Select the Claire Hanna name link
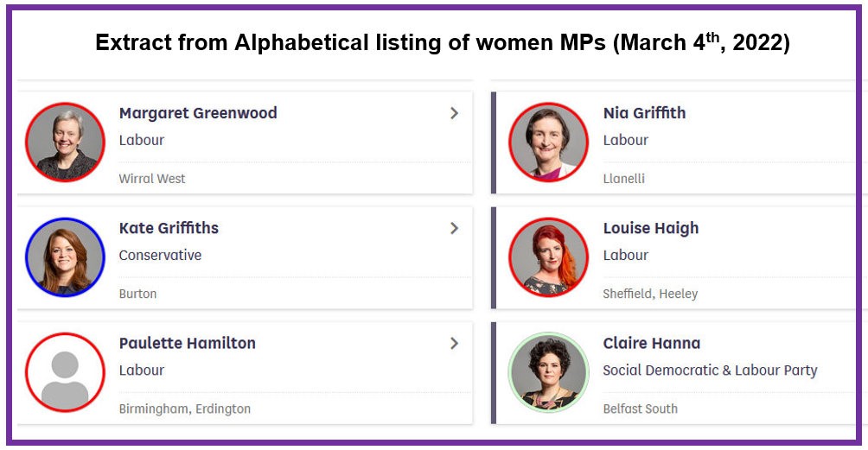 coord(652,343)
